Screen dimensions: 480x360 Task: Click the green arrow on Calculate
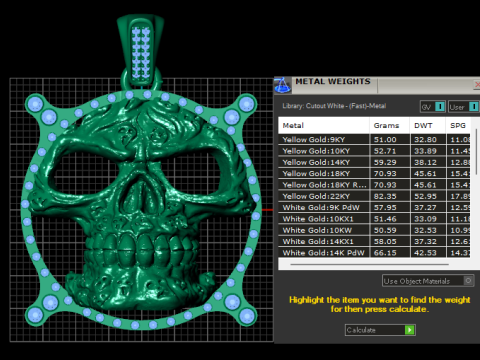[x=409, y=330]
